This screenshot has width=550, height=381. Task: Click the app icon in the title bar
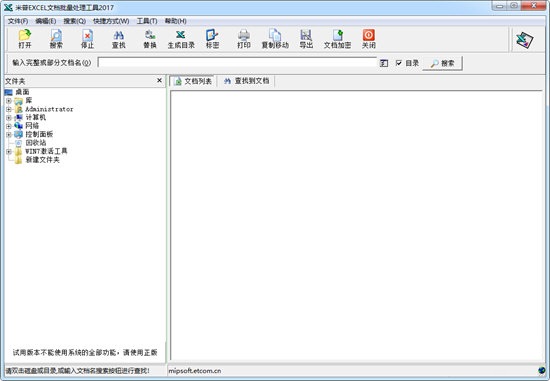(8, 7)
